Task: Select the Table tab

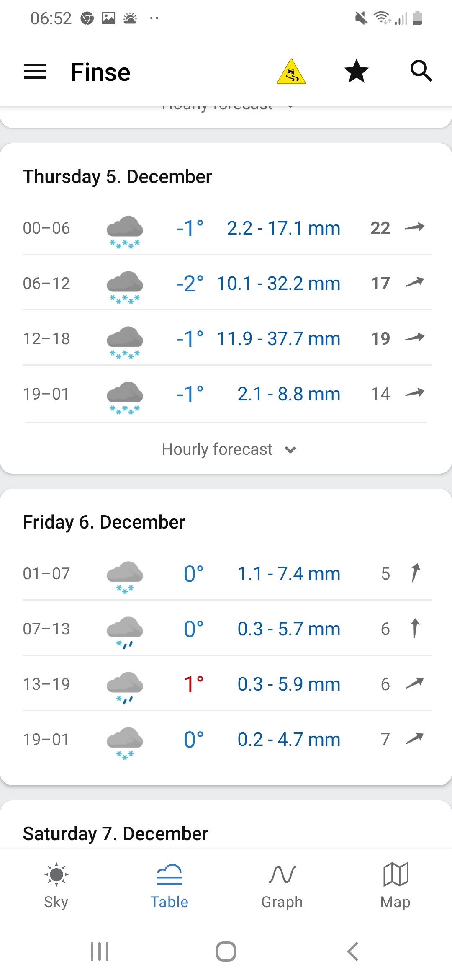Action: coord(169,885)
